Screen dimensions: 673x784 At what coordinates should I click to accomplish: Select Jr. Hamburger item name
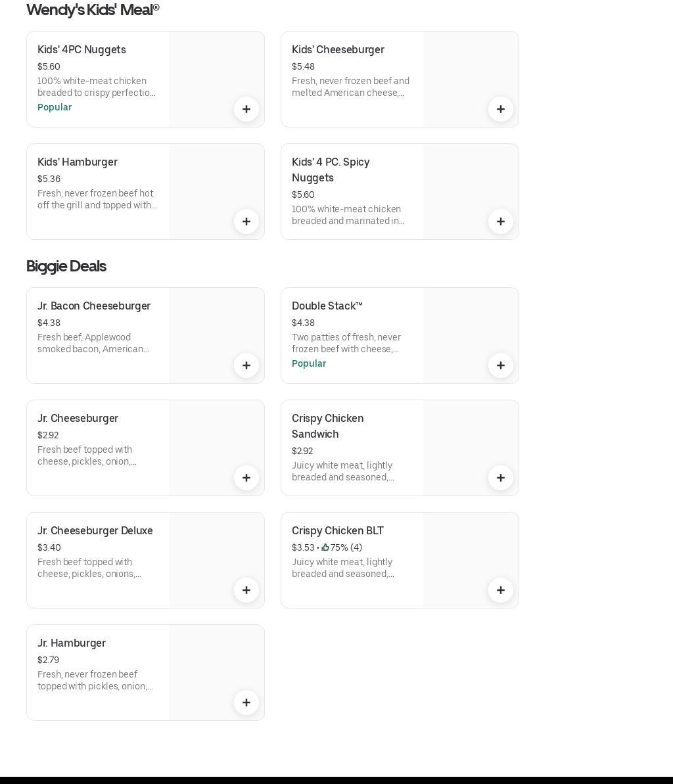[x=72, y=643]
